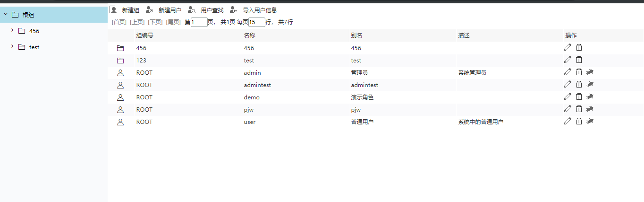
Task: Edit group test with pencil icon
Action: (x=568, y=60)
